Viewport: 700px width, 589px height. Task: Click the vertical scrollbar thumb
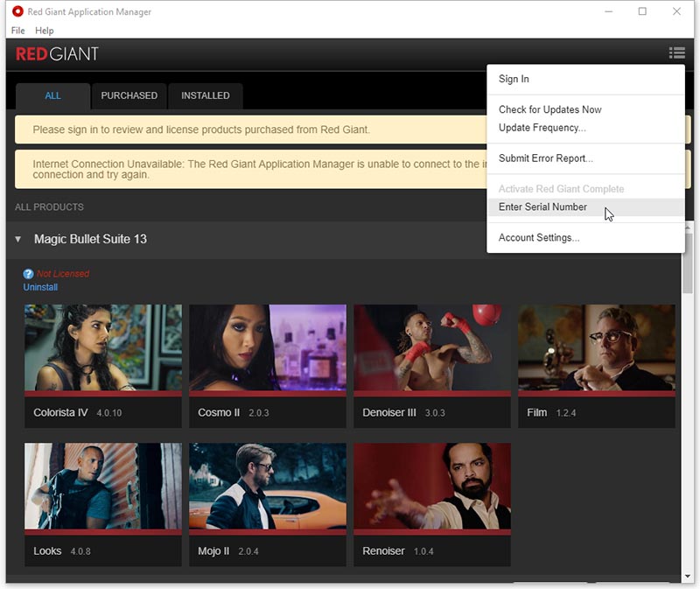(688, 263)
